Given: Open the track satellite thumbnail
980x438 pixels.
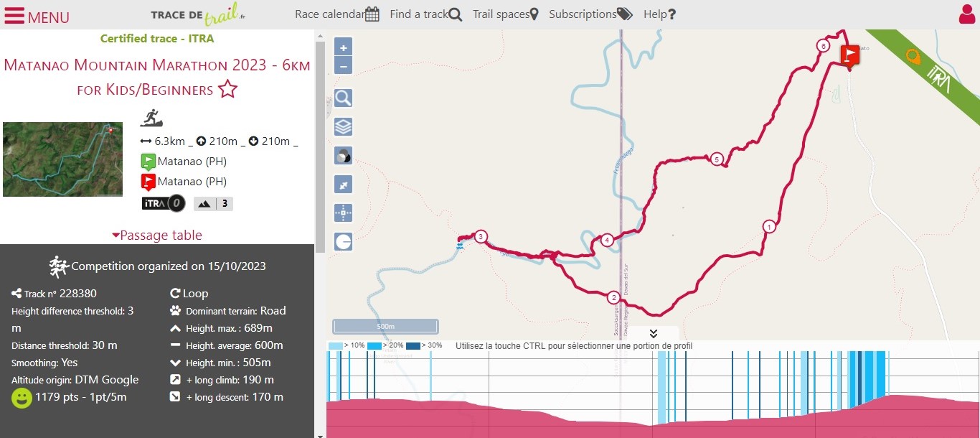Looking at the screenshot, I should pyautogui.click(x=62, y=159).
